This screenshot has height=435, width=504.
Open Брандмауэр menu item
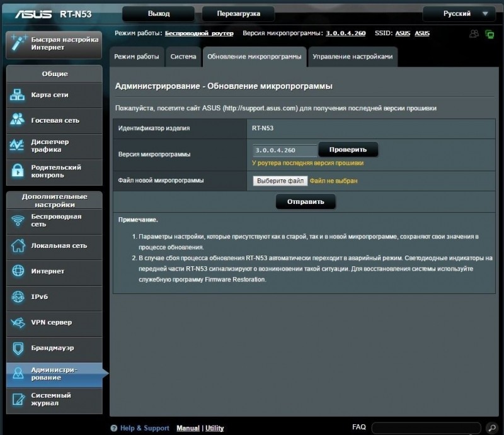(x=54, y=349)
